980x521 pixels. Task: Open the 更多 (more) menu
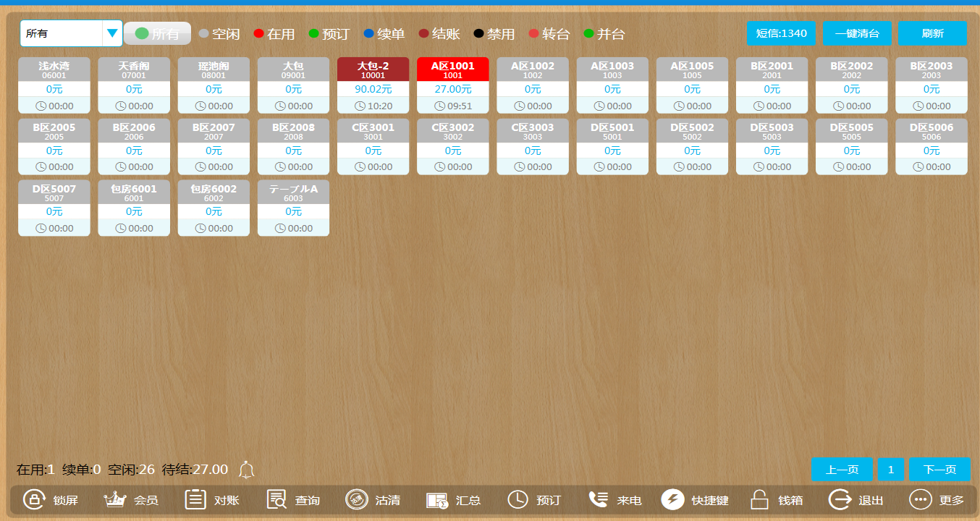point(920,500)
